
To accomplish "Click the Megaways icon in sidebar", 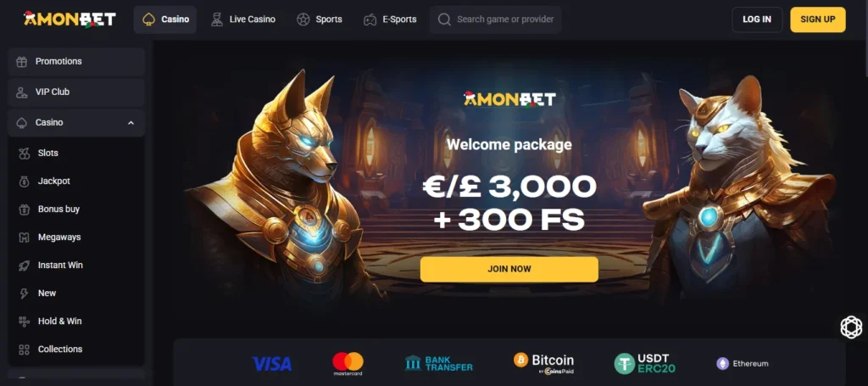I will tap(24, 237).
